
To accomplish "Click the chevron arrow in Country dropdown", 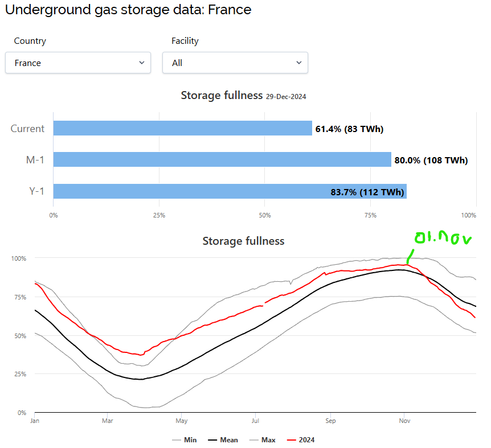I will 142,63.
